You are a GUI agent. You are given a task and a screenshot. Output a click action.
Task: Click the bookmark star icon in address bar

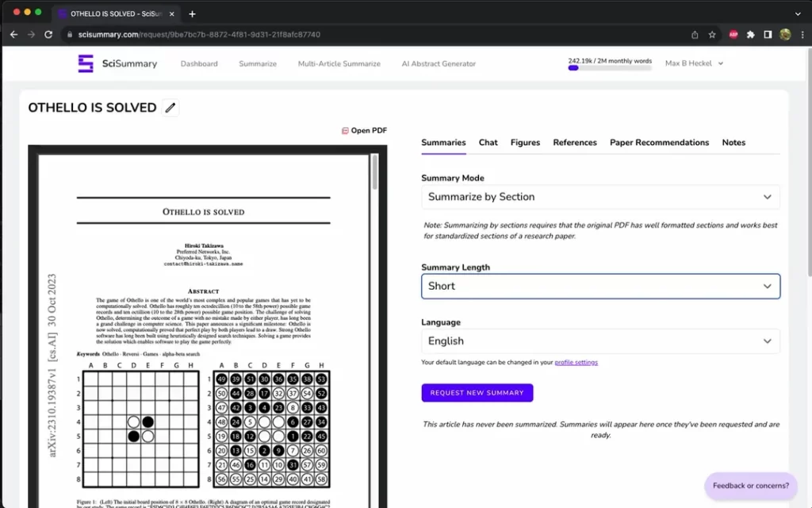pos(712,34)
